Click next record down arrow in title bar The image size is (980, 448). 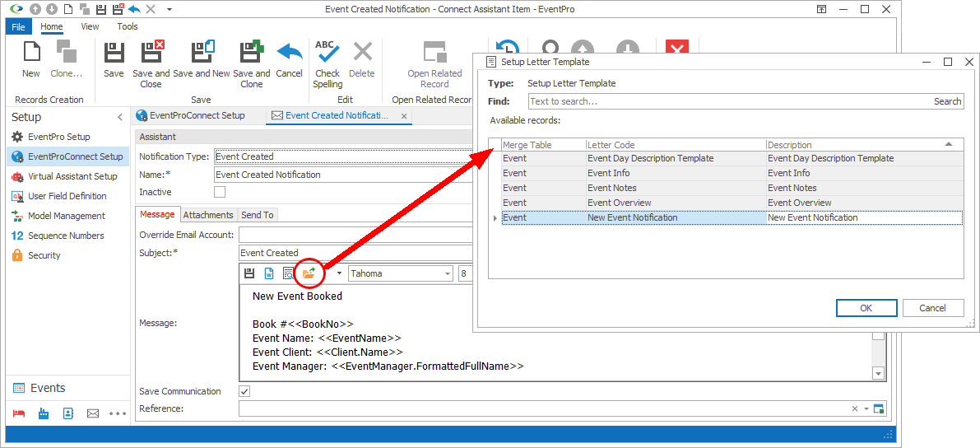click(x=52, y=9)
